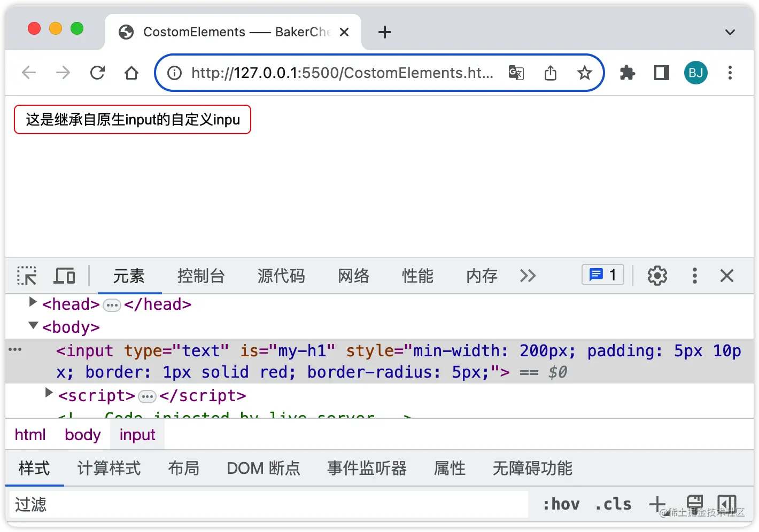This screenshot has width=759, height=532.
Task: Select the input element row in DOM tree
Action: tap(379, 361)
